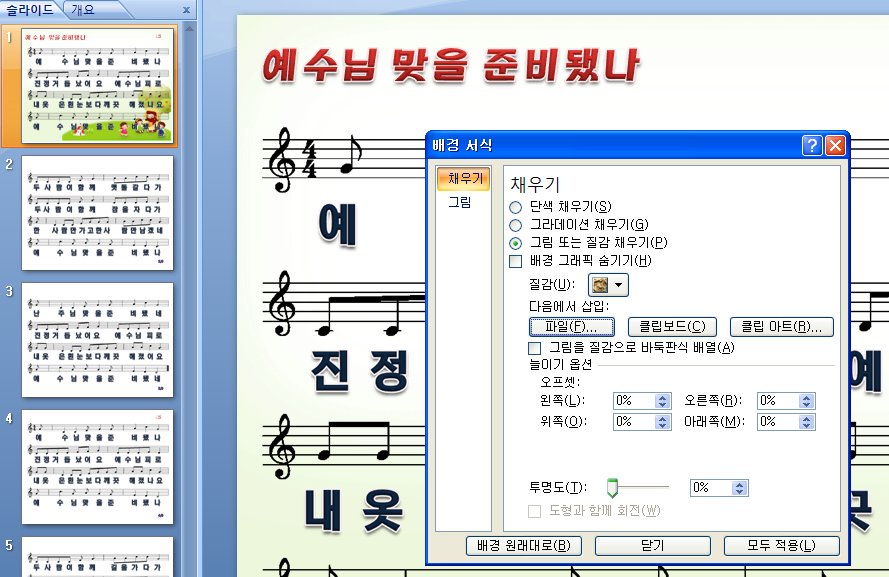This screenshot has height=577, width=889.
Task: Switch to the 그림 category tab
Action: pyautogui.click(x=460, y=202)
